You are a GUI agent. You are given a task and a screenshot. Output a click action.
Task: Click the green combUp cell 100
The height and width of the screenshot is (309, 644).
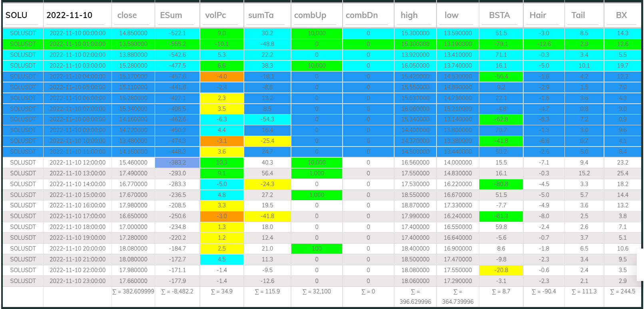317,249
